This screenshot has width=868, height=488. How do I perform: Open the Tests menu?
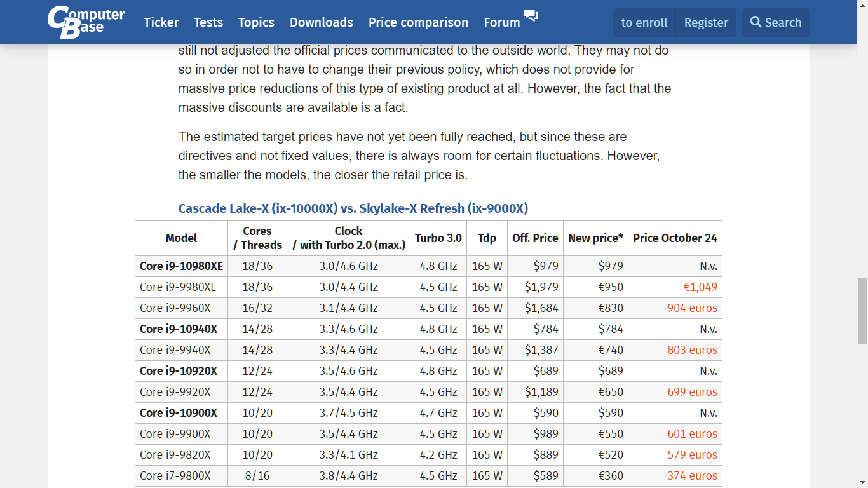click(x=208, y=22)
